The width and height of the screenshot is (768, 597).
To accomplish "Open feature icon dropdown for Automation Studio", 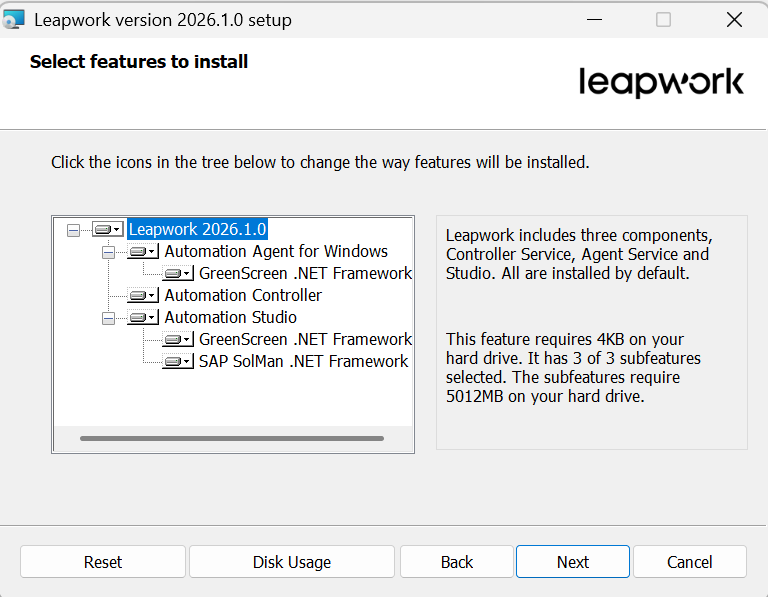I will pos(143,317).
